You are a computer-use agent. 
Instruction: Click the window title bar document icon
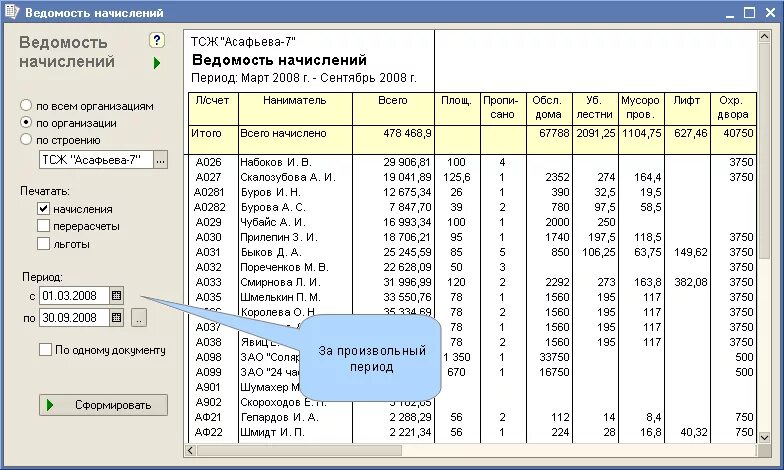click(x=11, y=12)
